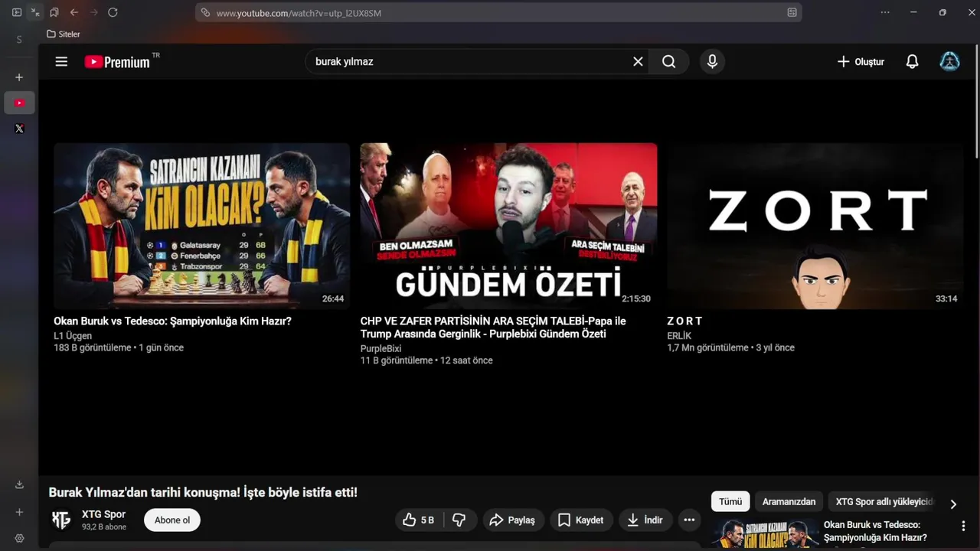Open the browser bookmarks icon
980x551 pixels.
[x=54, y=12]
